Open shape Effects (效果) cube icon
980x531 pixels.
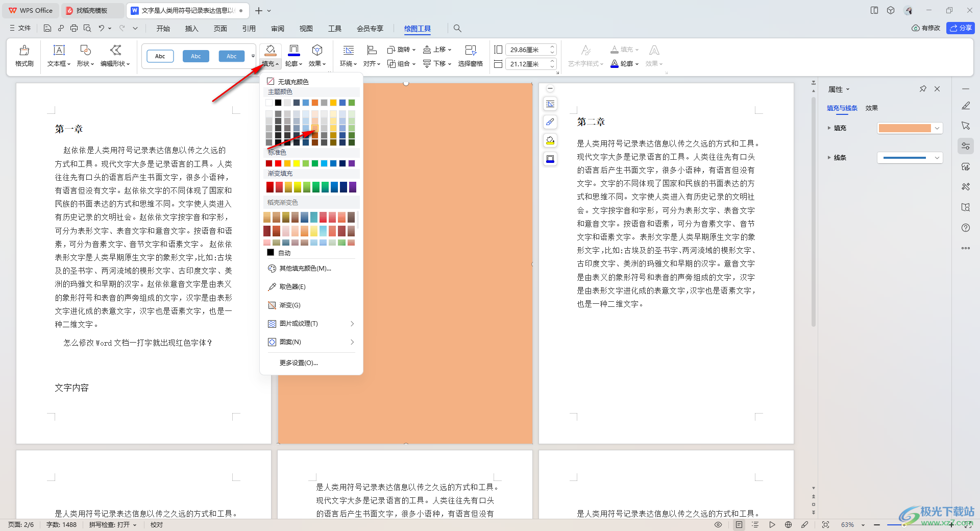tap(317, 50)
